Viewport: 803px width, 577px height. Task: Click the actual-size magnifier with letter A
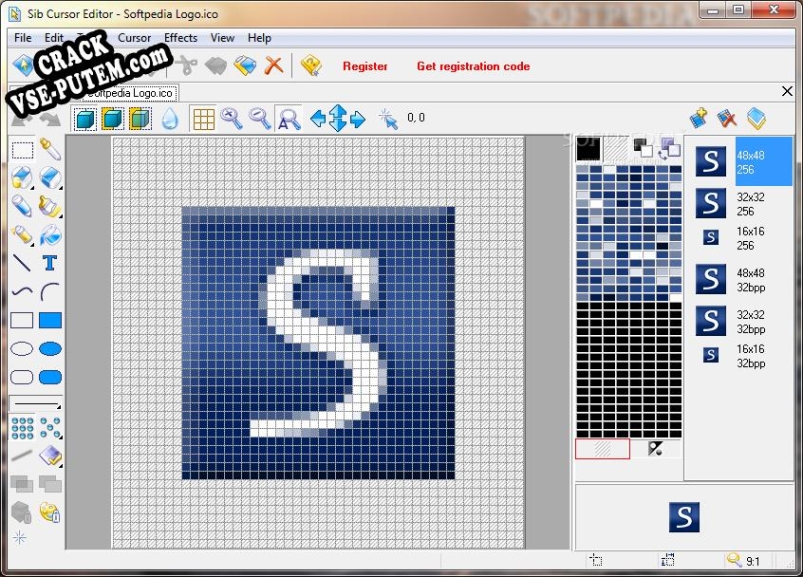click(x=289, y=119)
